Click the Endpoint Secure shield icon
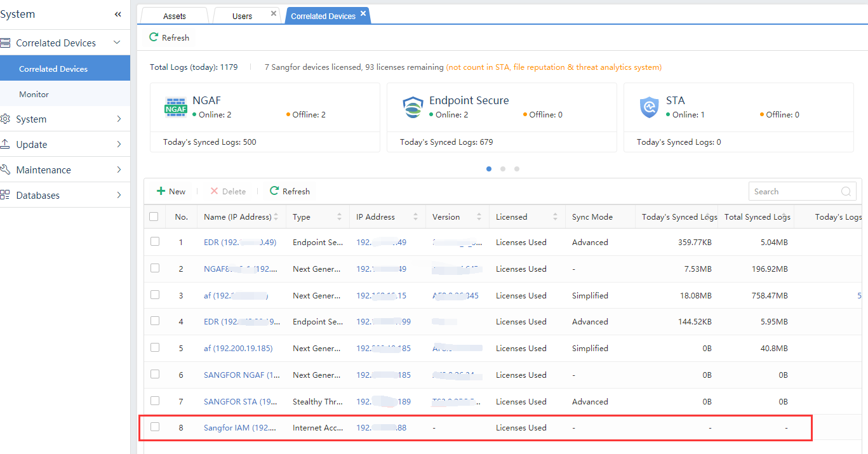The height and width of the screenshot is (454, 868). coord(413,108)
